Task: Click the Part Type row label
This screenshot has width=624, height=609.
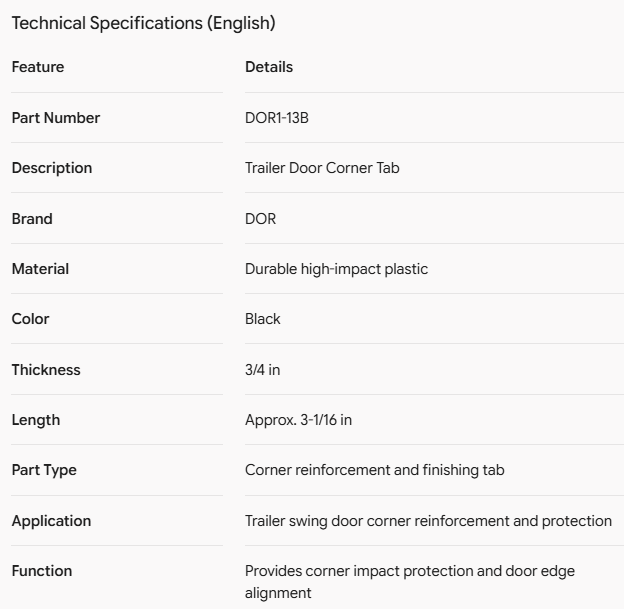Action: click(x=44, y=470)
